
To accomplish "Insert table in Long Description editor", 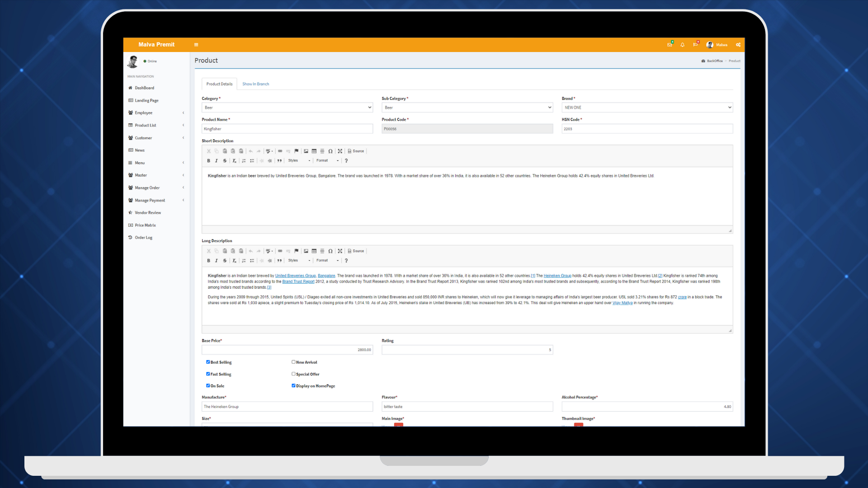I will (x=314, y=251).
